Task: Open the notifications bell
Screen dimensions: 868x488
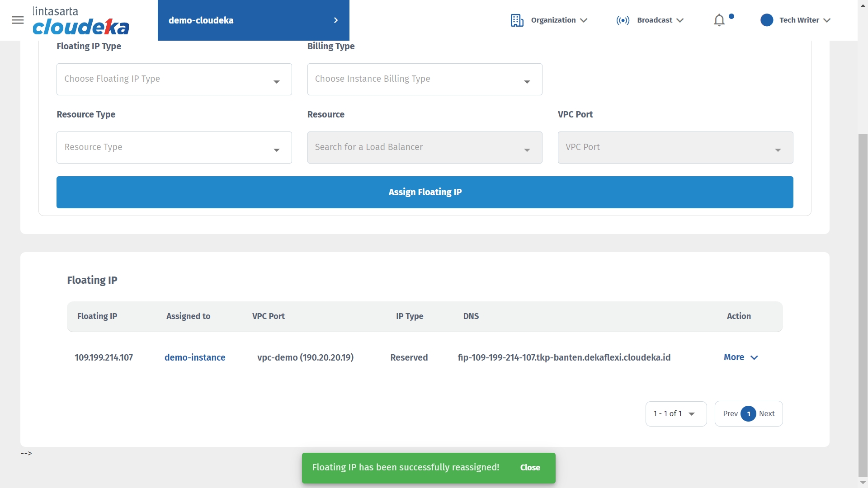Action: click(719, 20)
